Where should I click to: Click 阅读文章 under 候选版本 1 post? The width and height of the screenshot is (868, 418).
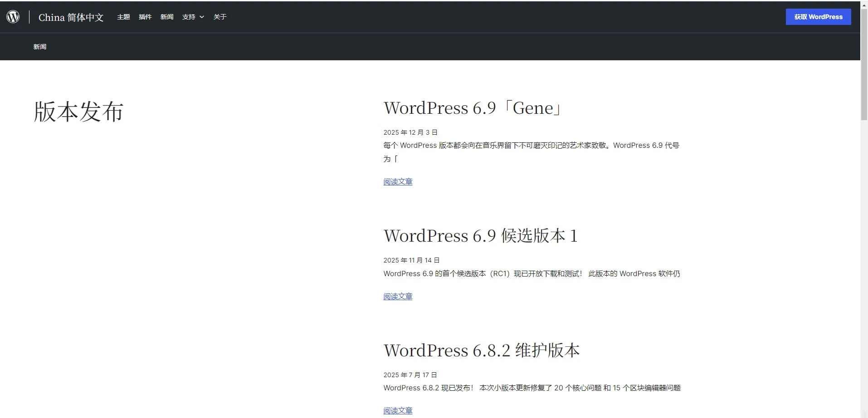(398, 296)
